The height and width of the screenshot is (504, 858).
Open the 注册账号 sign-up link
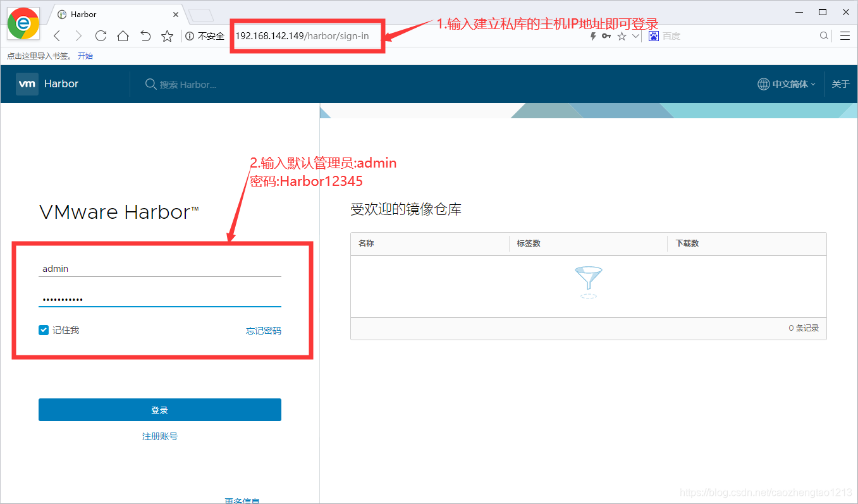[x=160, y=436]
